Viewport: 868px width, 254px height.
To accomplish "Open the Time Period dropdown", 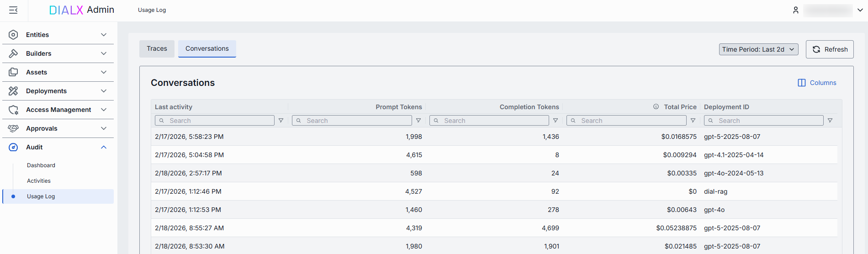I will 758,49.
